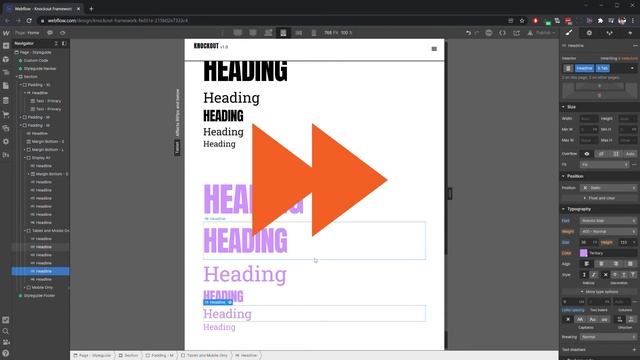Set overflow to hidden icon

(x=601, y=154)
